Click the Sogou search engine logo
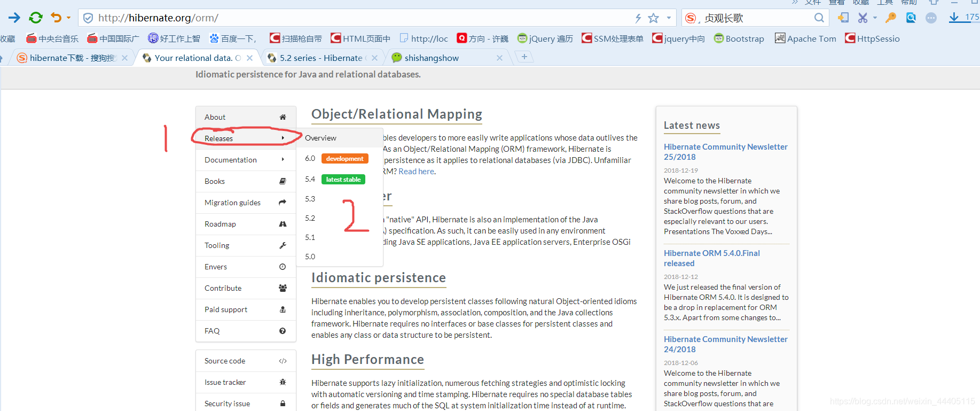Screen dimensions: 980x411 tap(691, 18)
